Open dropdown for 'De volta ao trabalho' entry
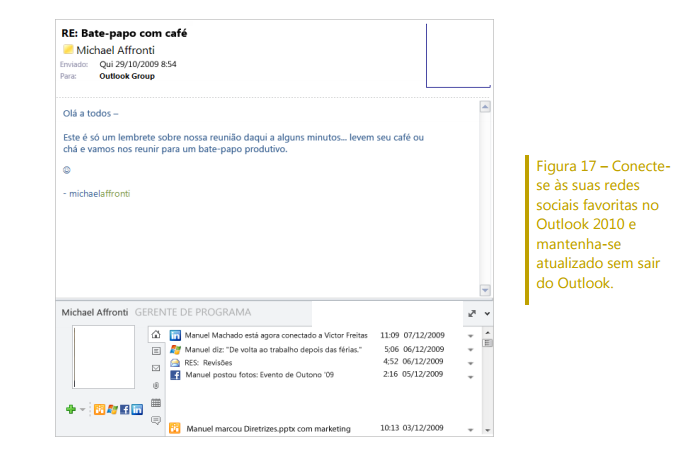Image resolution: width=698 pixels, height=452 pixels. (471, 350)
